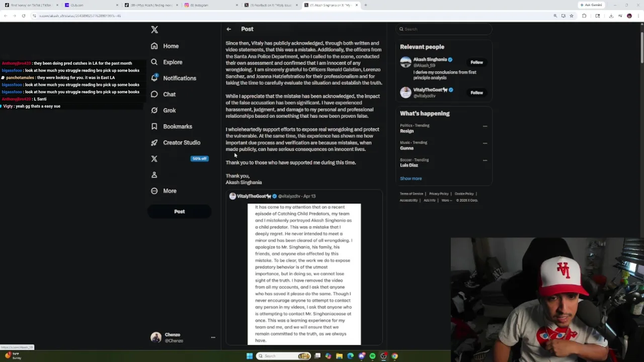The width and height of the screenshot is (644, 362).
Task: Open the Premium X icon in sidebar
Action: click(x=154, y=158)
